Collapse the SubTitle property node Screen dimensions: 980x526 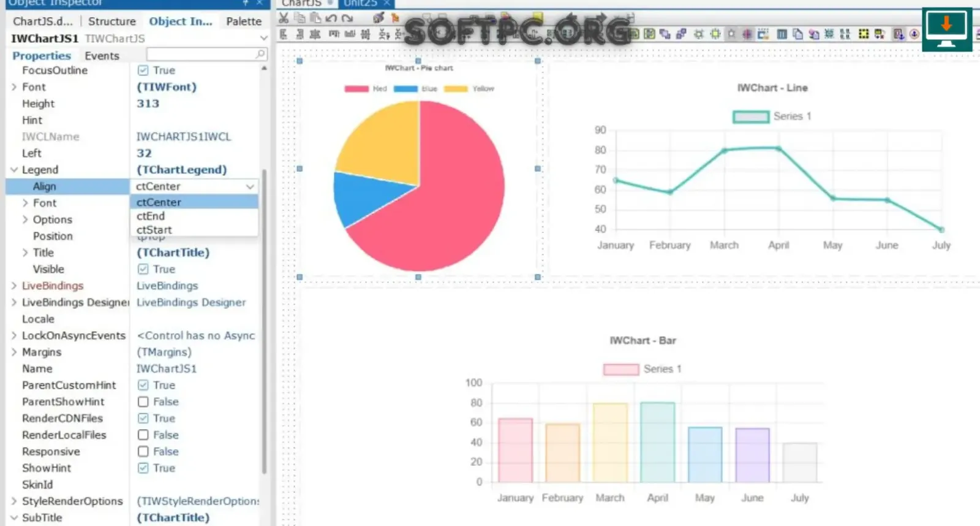point(14,517)
